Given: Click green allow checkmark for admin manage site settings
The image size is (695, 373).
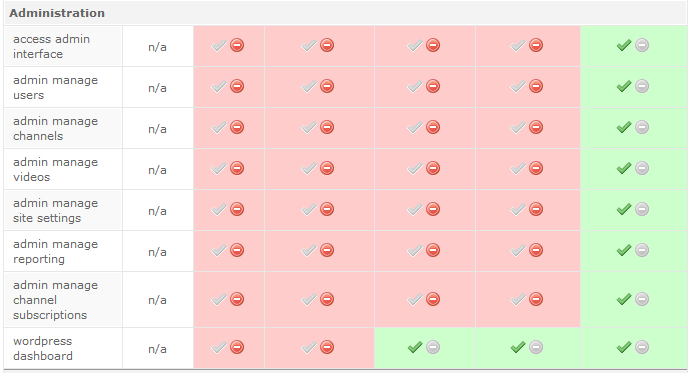Looking at the screenshot, I should [624, 209].
